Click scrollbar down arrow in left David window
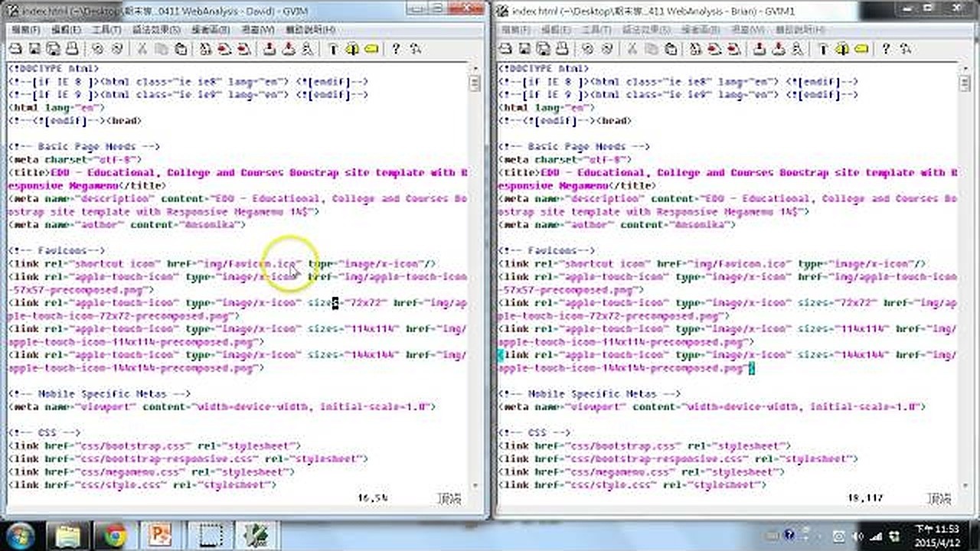The width and height of the screenshot is (980, 551). 475,485
